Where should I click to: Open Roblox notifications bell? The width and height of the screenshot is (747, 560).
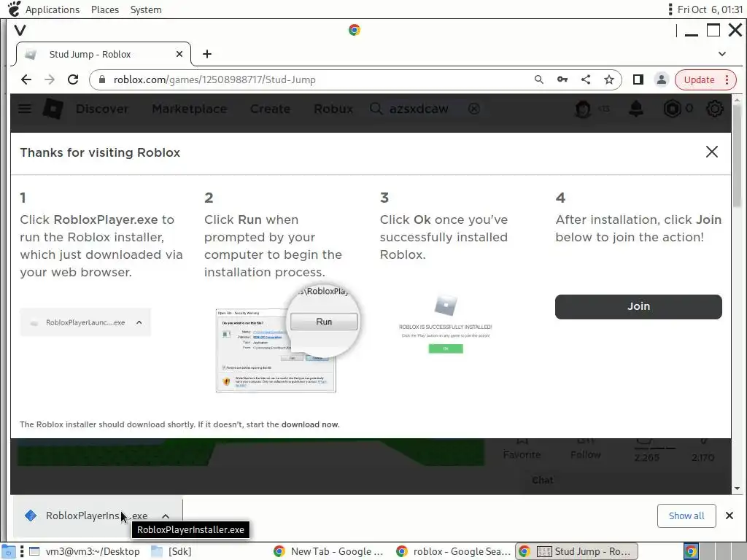click(x=636, y=109)
